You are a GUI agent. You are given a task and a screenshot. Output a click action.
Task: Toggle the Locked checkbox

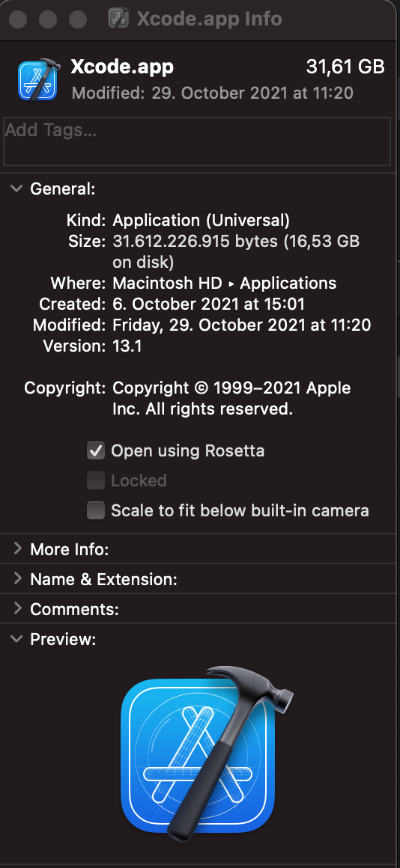pos(96,480)
